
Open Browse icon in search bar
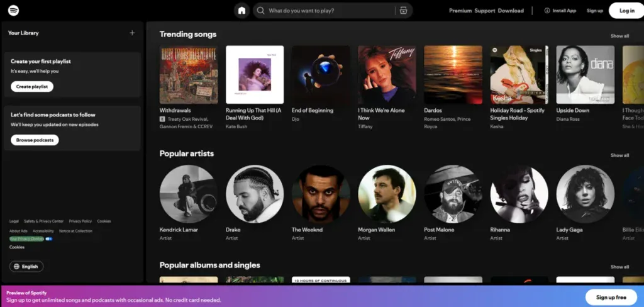[x=403, y=11]
